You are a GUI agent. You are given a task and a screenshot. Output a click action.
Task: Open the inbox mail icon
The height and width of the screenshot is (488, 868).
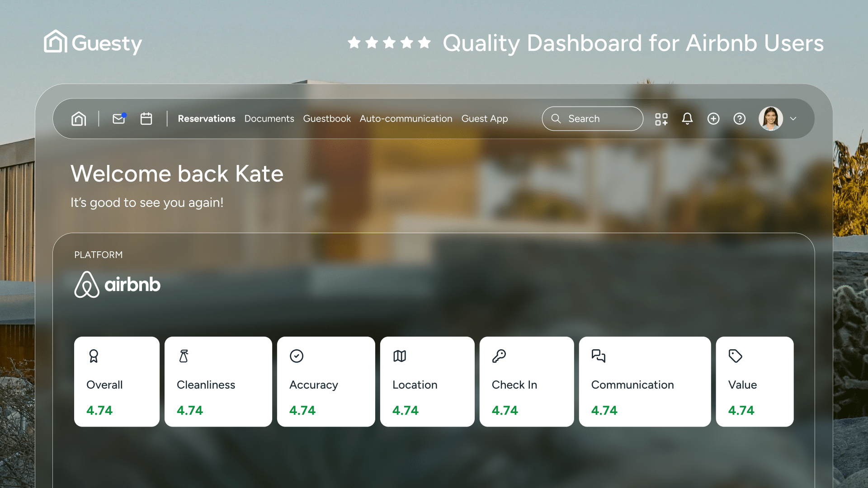(x=119, y=119)
